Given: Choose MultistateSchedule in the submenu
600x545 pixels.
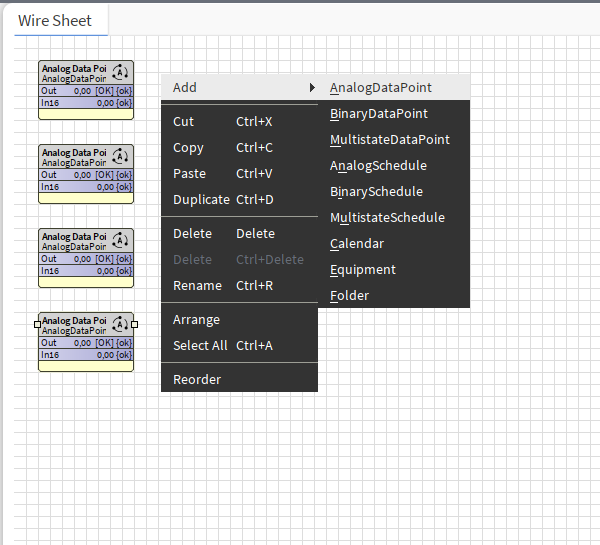Looking at the screenshot, I should click(x=387, y=218).
